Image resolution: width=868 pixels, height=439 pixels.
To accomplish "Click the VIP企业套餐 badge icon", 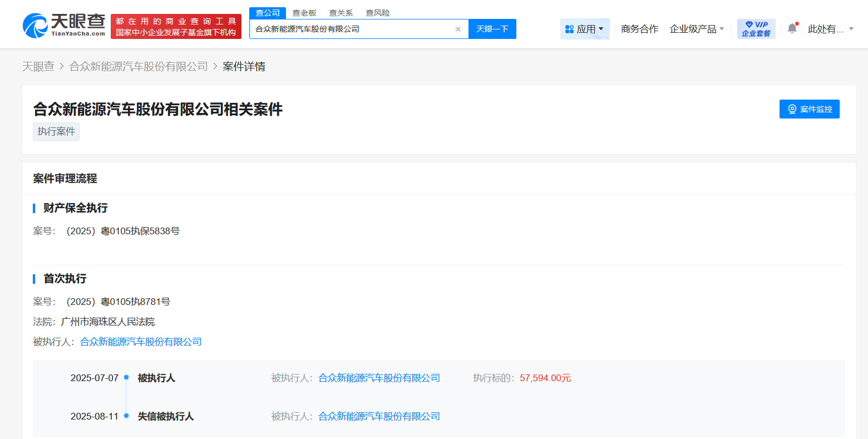I will click(756, 28).
